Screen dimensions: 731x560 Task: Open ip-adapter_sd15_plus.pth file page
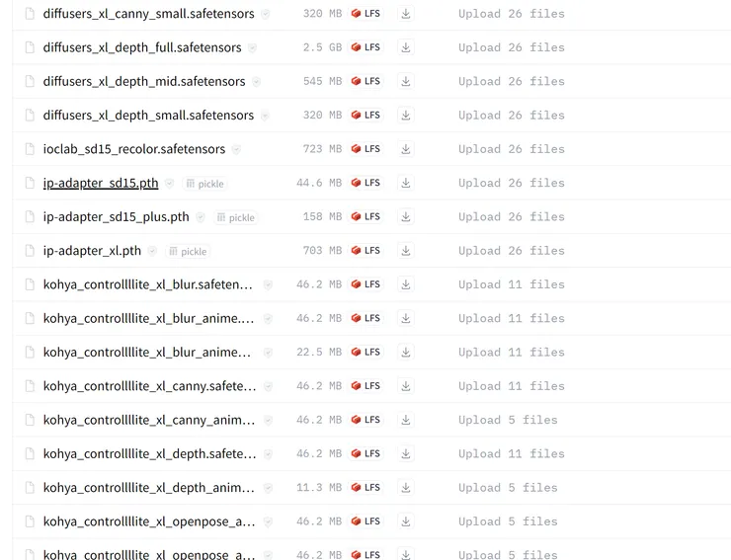117,217
